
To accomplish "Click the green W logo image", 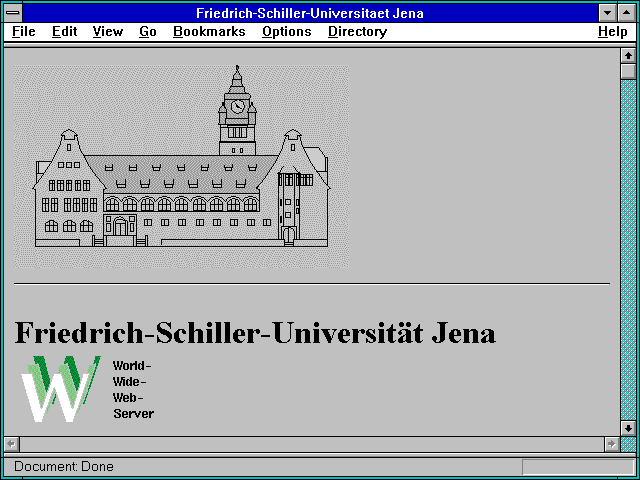I will 60,389.
